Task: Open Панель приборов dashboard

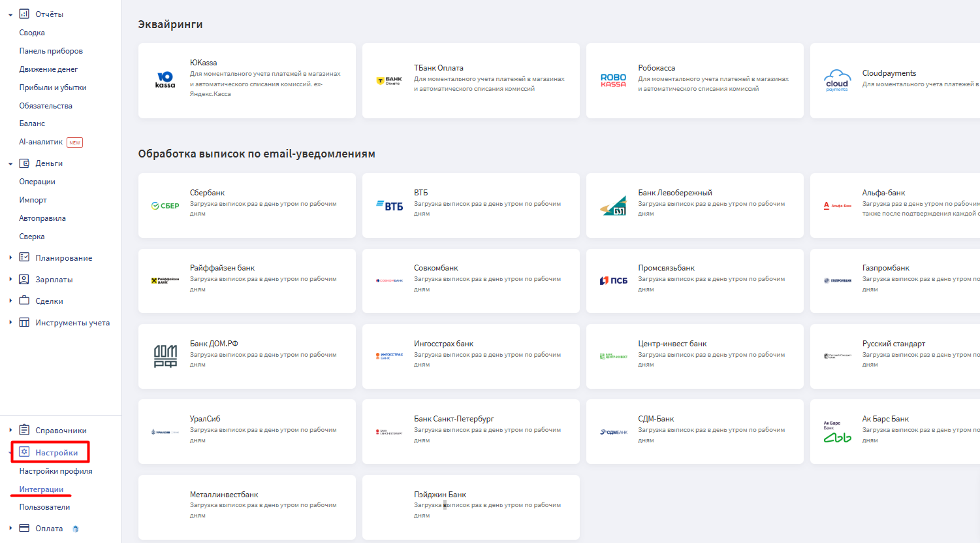Action: [x=51, y=51]
